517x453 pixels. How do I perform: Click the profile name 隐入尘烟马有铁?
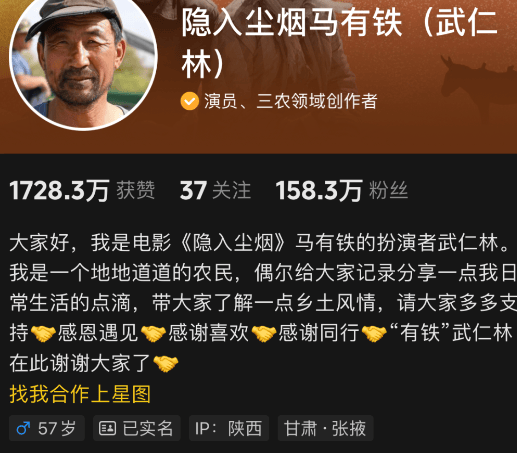(x=292, y=23)
